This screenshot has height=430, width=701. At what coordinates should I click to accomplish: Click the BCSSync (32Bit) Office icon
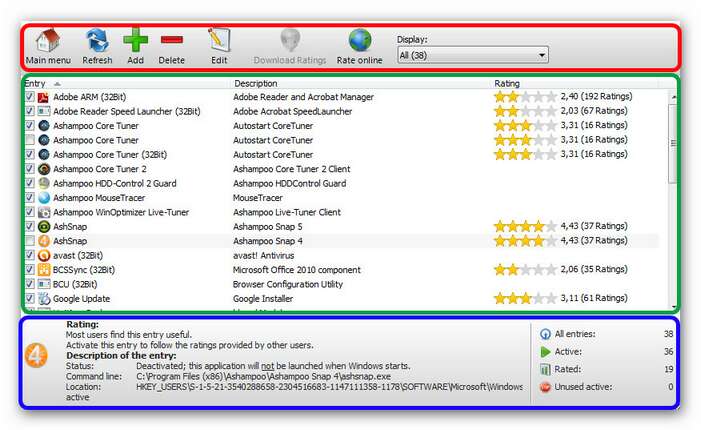tap(43, 270)
